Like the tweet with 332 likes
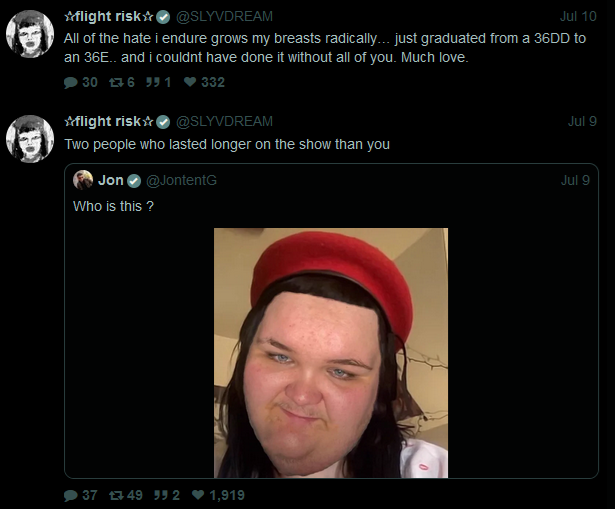Screen dimensions: 615x509 click(x=190, y=82)
